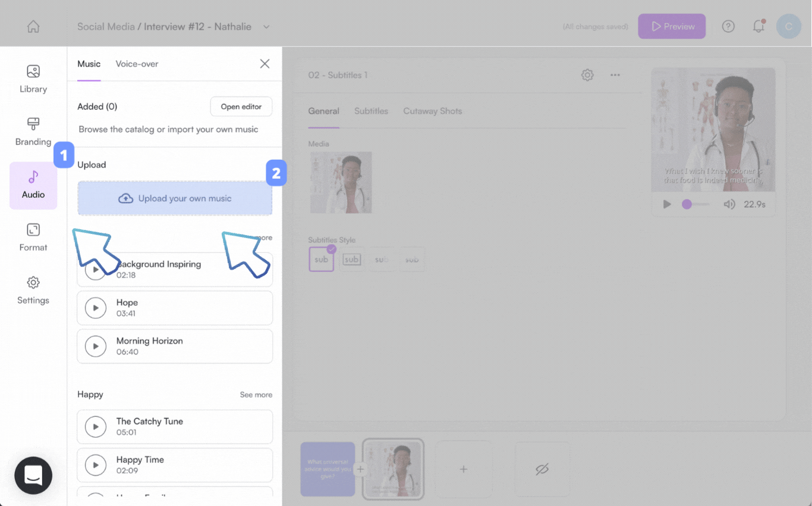Play the Happy Time track preview
This screenshot has height=506, width=812.
[96, 465]
